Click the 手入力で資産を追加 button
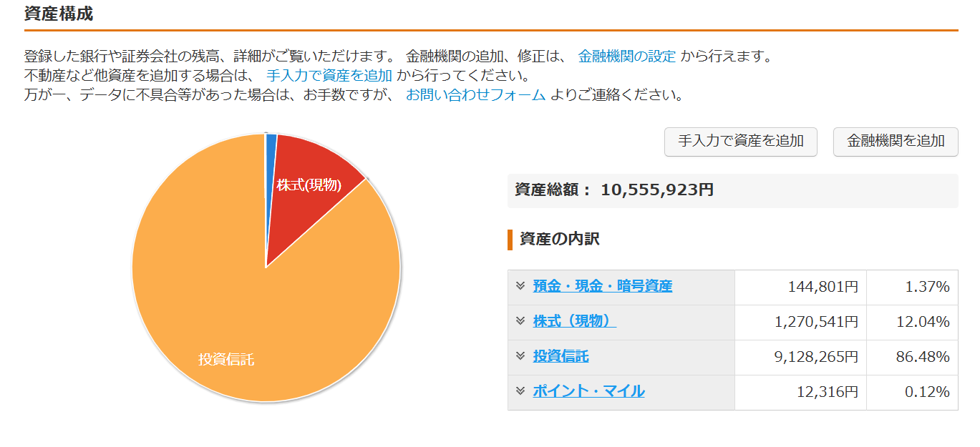 coord(741,142)
